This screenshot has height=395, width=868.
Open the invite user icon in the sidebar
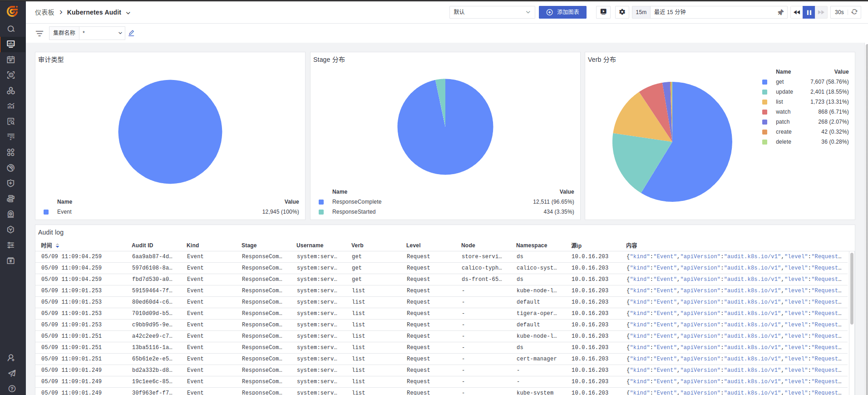[x=11, y=358]
